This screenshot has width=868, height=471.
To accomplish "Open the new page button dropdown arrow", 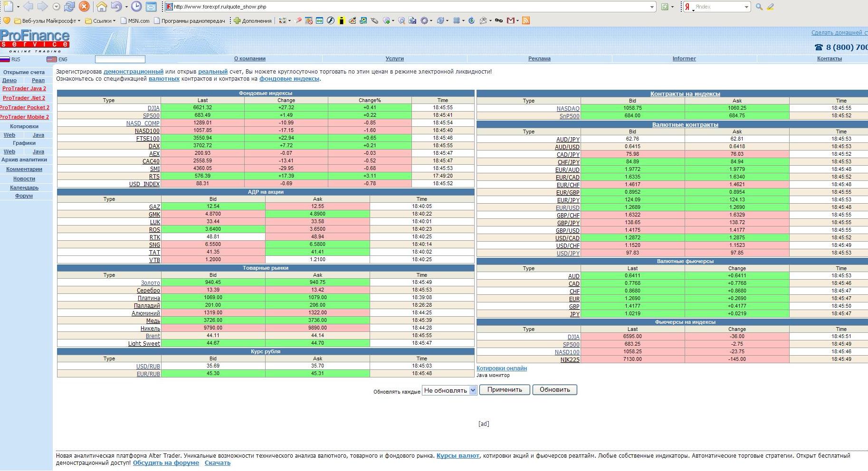I will tap(18, 7).
